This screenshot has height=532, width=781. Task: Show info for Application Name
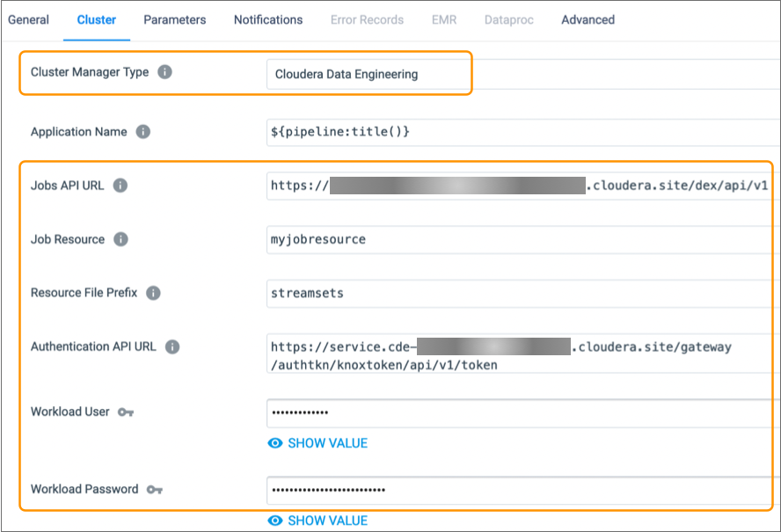point(143,132)
